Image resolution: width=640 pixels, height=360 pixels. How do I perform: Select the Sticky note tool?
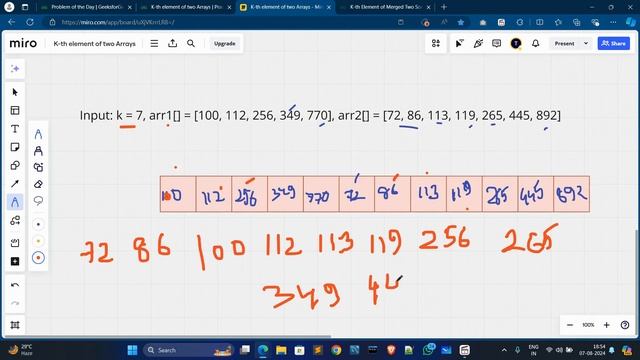(x=15, y=147)
